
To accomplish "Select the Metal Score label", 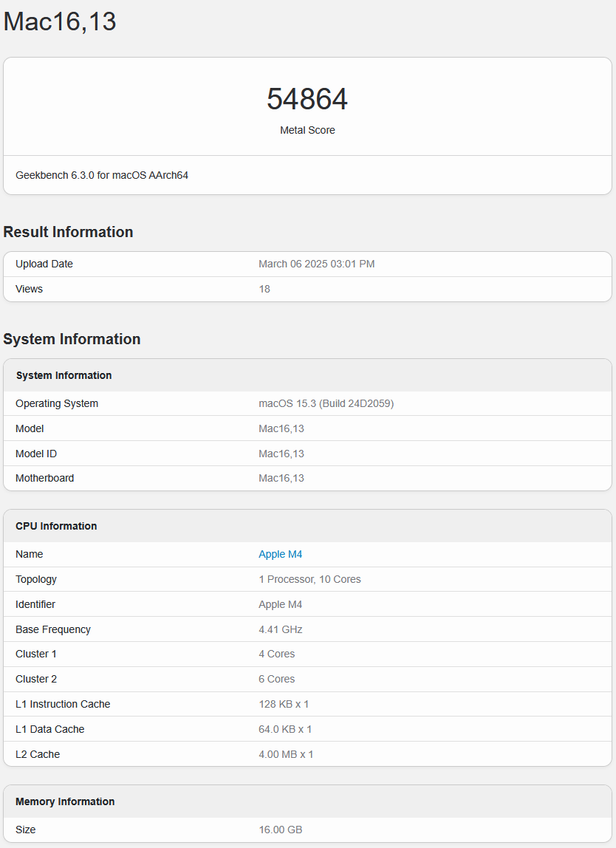I will click(307, 130).
